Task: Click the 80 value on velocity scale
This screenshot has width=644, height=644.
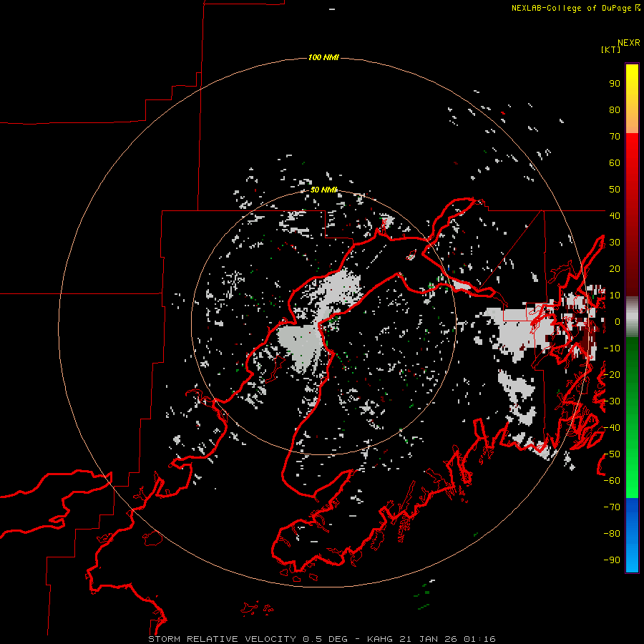Action: (615, 109)
